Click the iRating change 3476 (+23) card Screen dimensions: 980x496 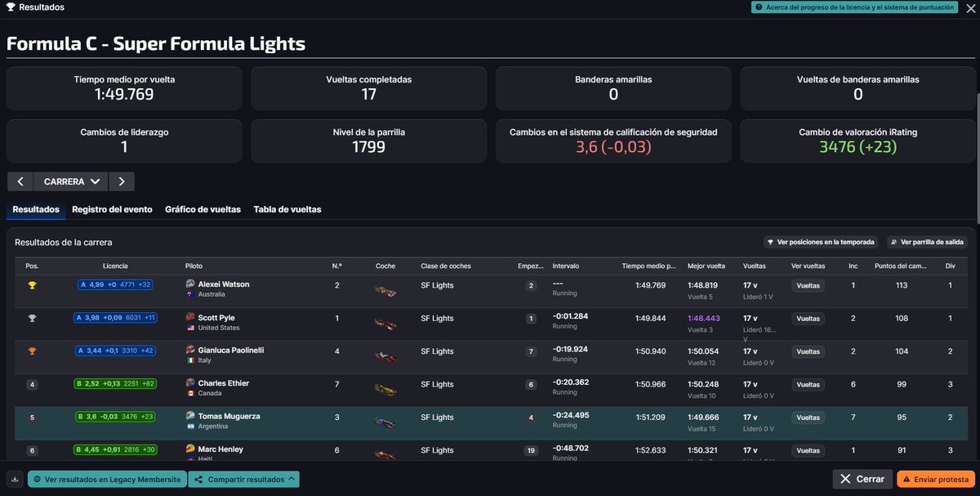857,141
